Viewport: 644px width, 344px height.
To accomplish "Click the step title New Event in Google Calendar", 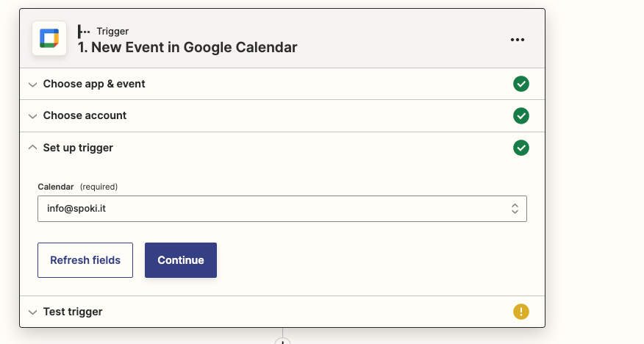I will click(x=187, y=48).
